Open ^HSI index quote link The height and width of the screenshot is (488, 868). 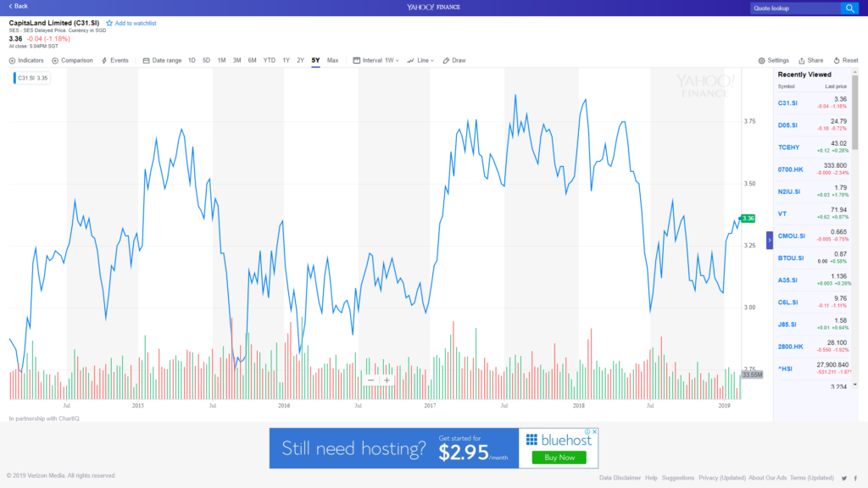(784, 369)
